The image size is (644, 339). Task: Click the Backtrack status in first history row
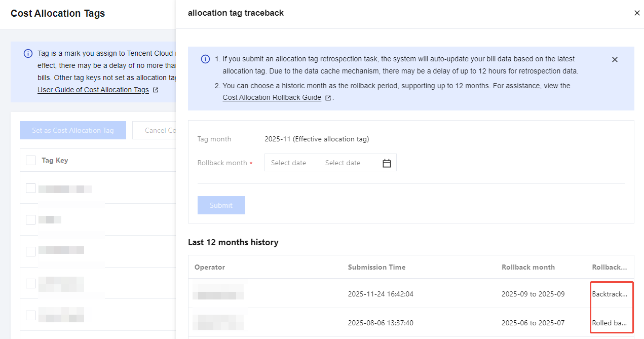(x=610, y=294)
